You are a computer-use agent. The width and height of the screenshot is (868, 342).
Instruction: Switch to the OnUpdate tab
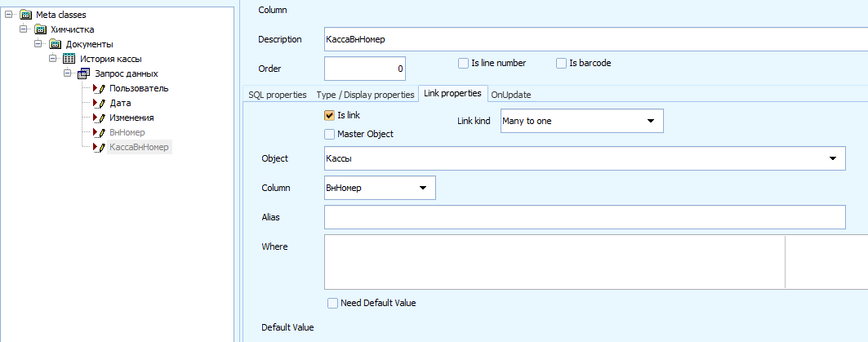tap(511, 95)
